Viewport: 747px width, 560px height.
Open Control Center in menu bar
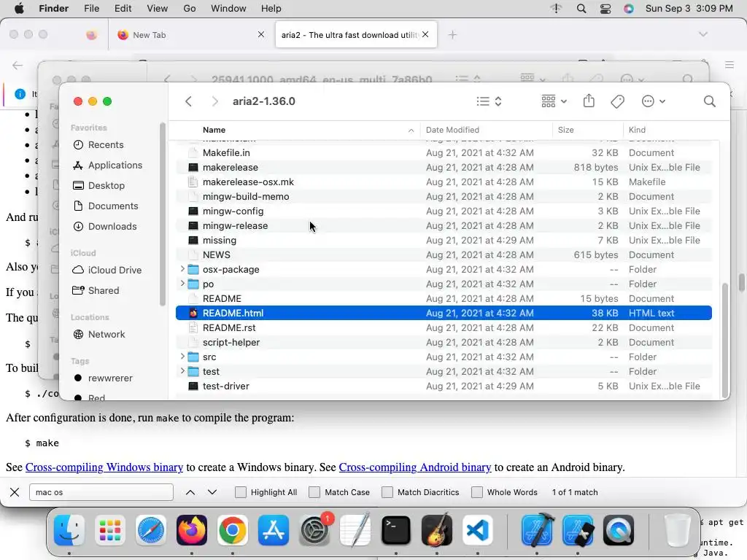click(605, 9)
